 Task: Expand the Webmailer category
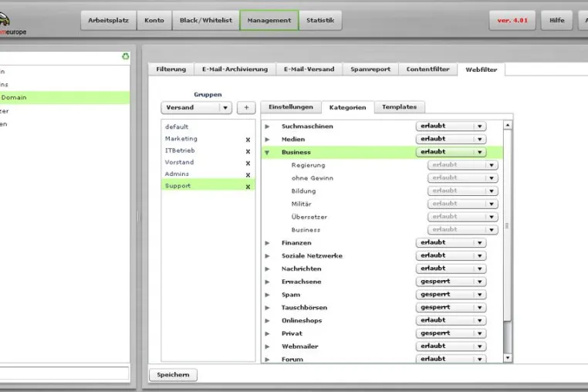tap(267, 346)
